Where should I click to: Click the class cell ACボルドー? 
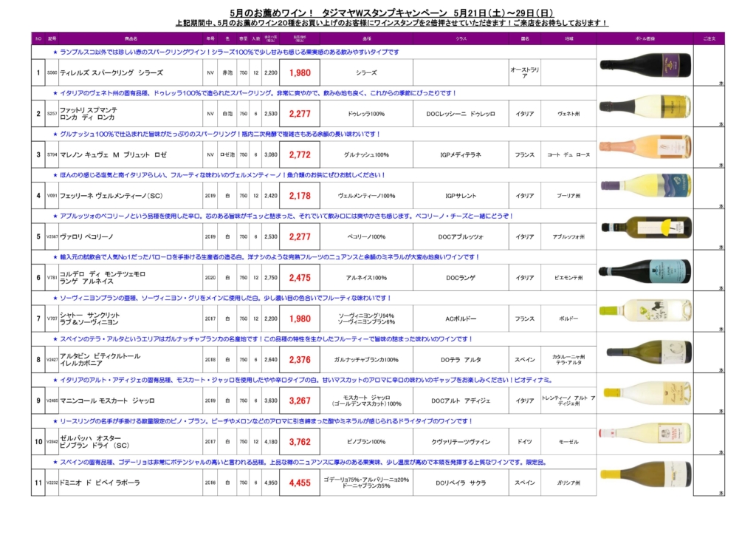pos(461,319)
